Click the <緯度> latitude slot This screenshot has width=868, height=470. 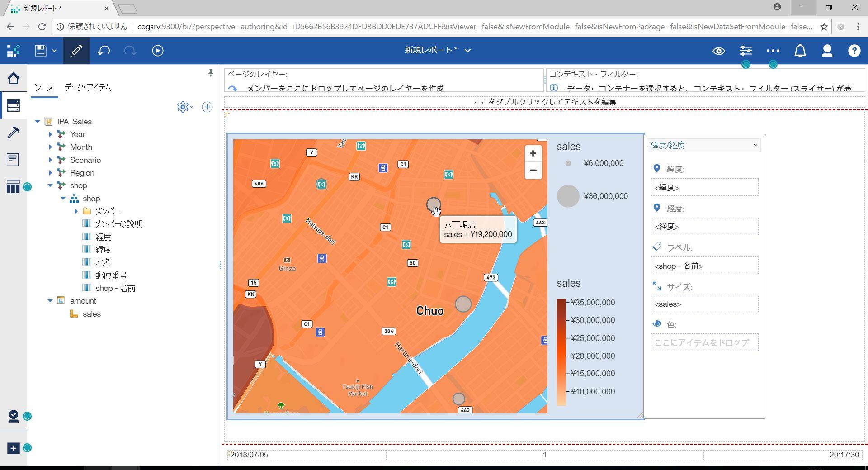click(x=704, y=187)
